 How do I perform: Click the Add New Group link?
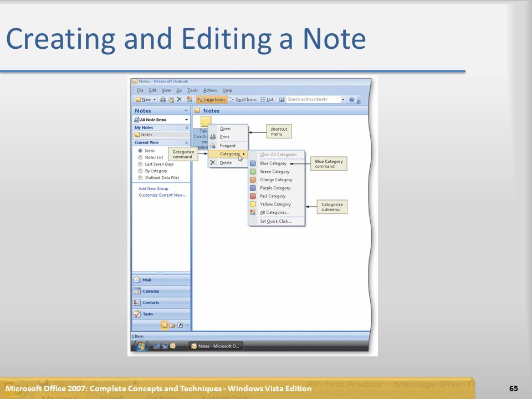tap(154, 188)
